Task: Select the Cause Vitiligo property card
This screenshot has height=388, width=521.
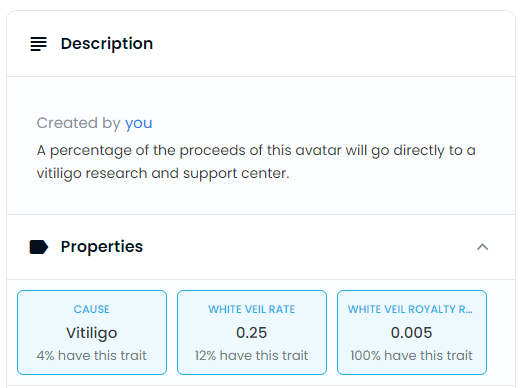Action: (x=92, y=332)
